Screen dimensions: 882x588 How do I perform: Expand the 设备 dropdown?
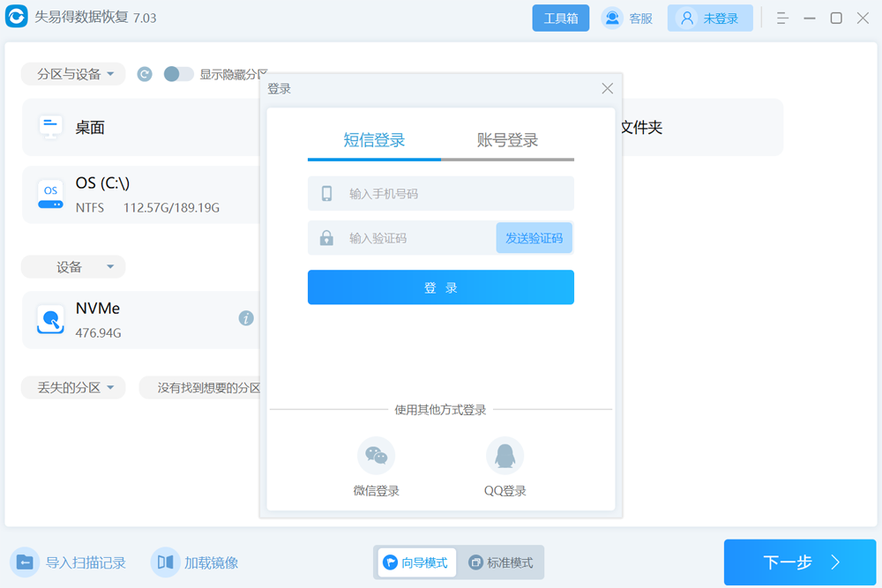[73, 266]
